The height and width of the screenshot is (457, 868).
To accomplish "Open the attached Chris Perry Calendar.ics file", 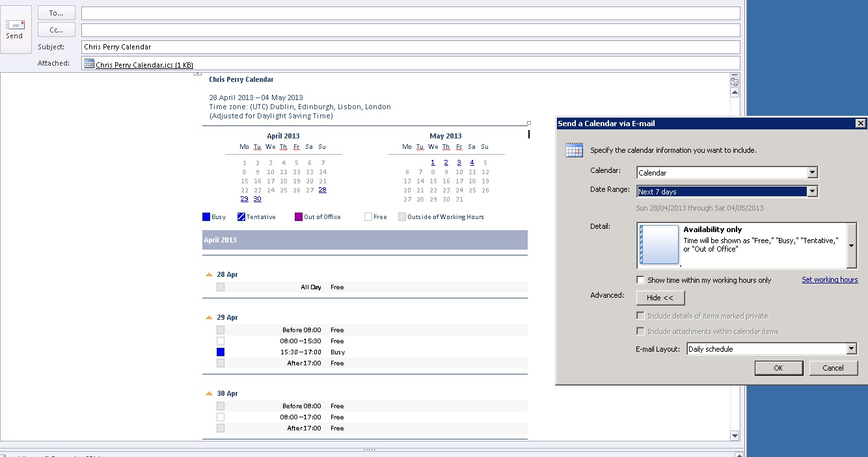I will [x=144, y=64].
